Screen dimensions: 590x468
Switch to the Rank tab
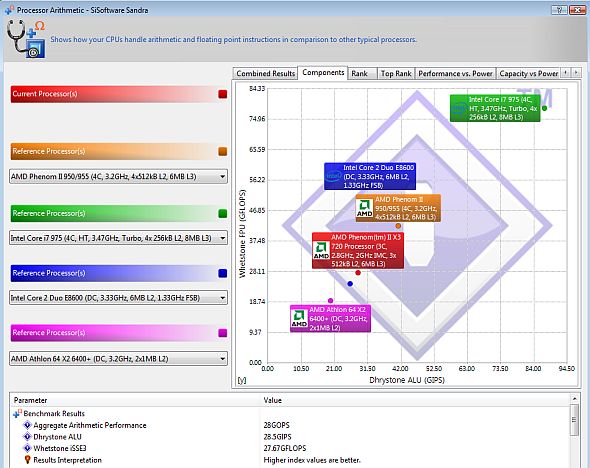click(362, 74)
